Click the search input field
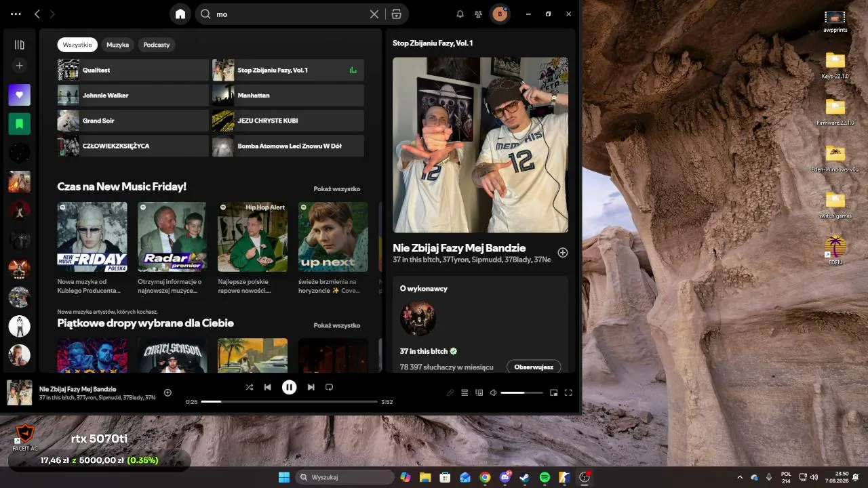 click(x=290, y=14)
